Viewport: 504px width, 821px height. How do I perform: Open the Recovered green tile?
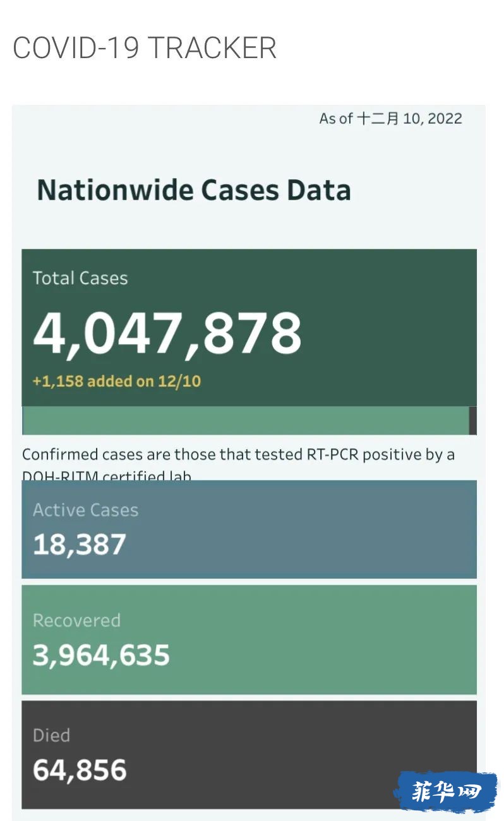click(249, 640)
